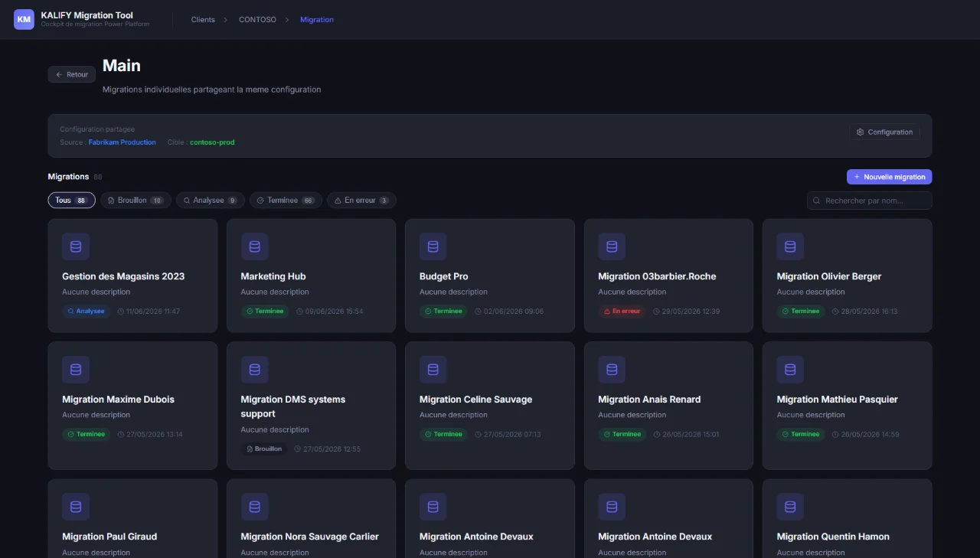Create a Nouvelle migration

pos(889,177)
